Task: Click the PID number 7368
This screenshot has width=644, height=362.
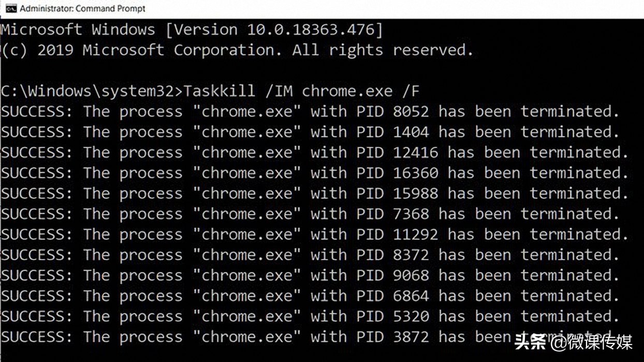Action: [x=411, y=214]
